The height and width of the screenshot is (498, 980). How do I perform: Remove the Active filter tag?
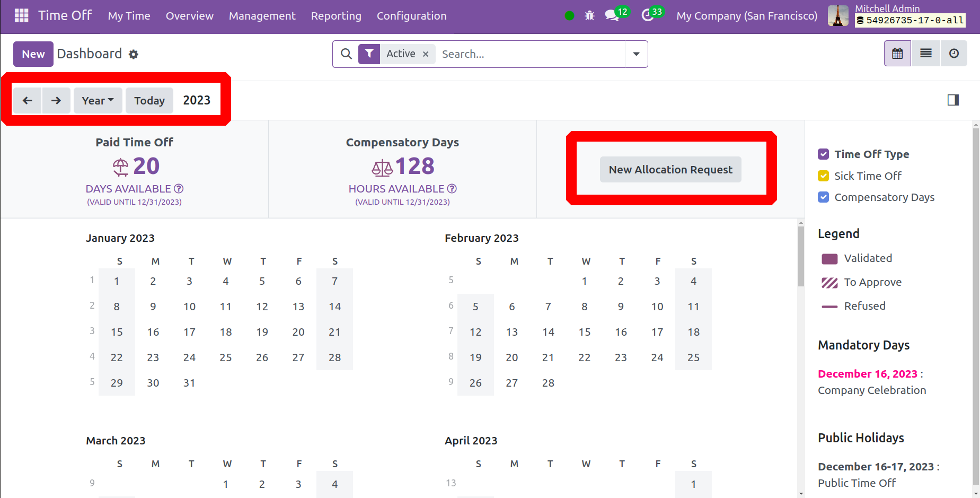[426, 54]
